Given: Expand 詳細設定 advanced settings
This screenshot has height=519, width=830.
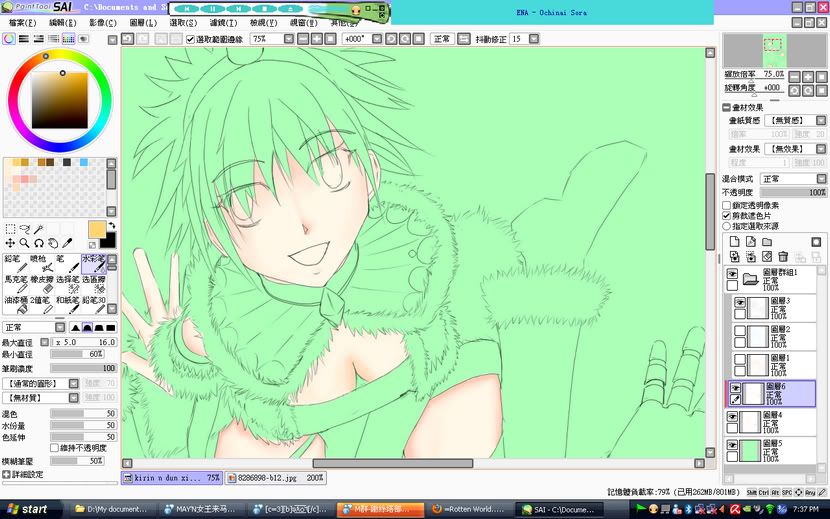Looking at the screenshot, I should [6, 475].
